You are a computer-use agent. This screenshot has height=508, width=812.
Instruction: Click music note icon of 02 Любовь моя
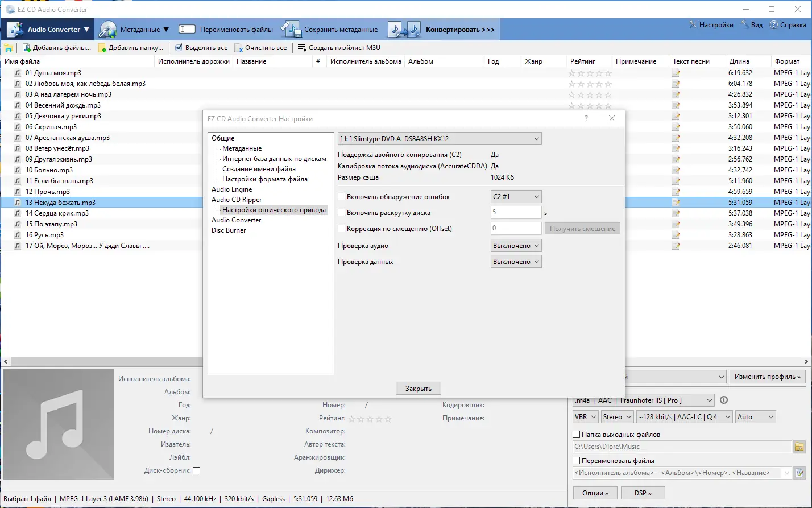(x=18, y=84)
